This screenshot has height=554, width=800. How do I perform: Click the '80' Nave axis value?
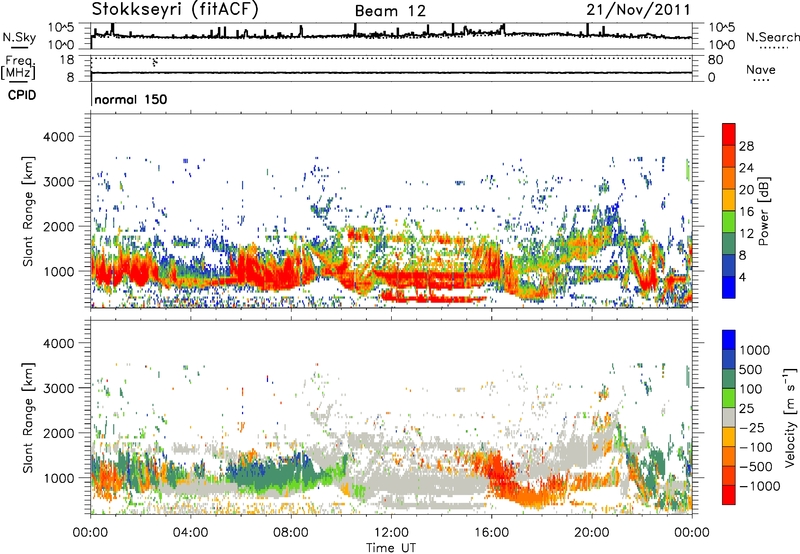[x=715, y=60]
